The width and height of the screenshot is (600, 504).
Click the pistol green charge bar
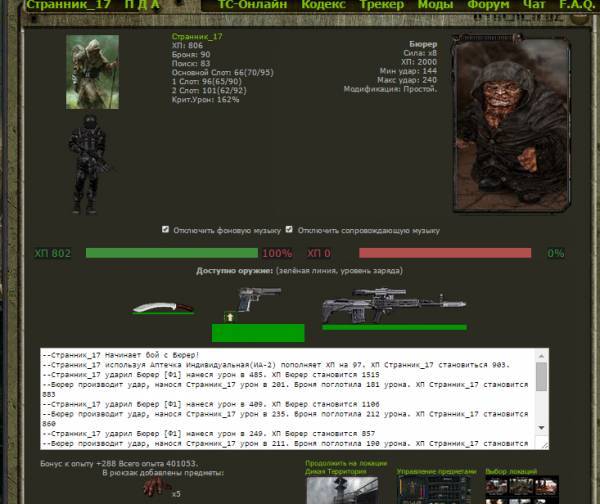coord(258,332)
